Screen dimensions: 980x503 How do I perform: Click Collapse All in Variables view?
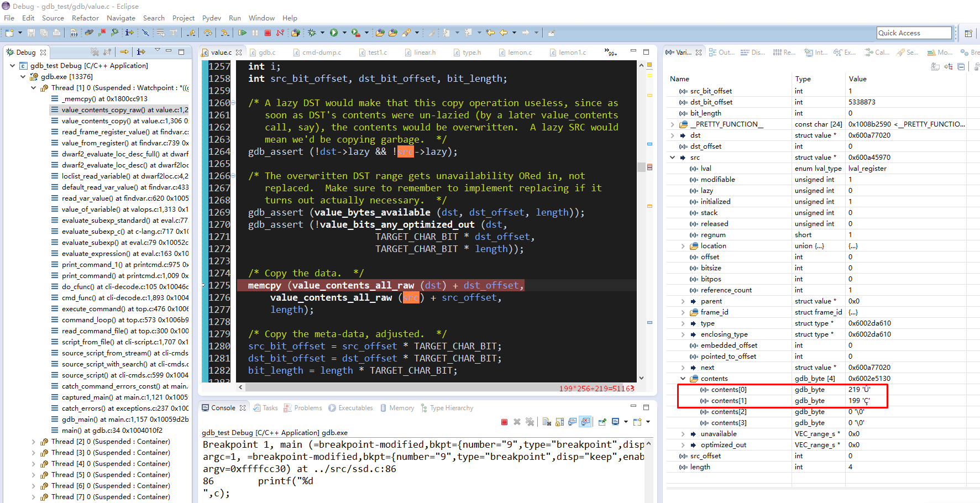[961, 66]
